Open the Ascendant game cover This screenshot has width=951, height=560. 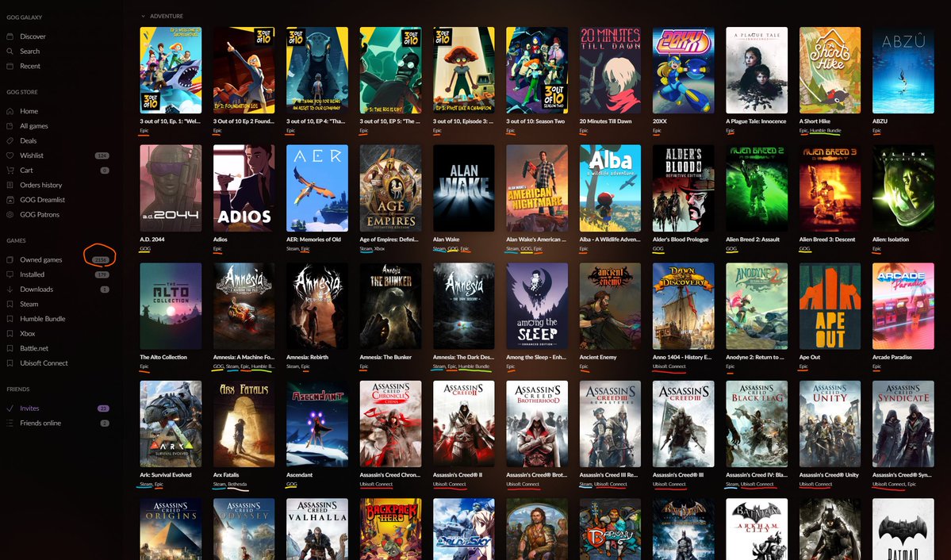(317, 424)
